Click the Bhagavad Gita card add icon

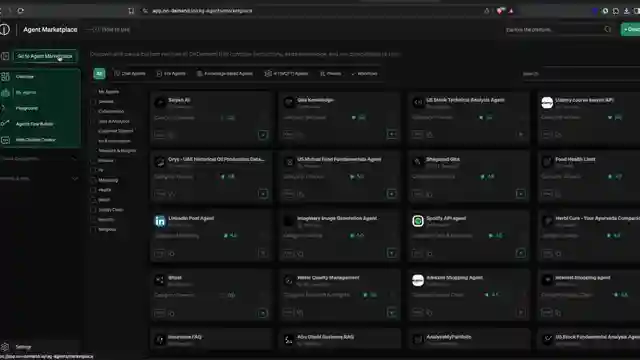pos(521,194)
